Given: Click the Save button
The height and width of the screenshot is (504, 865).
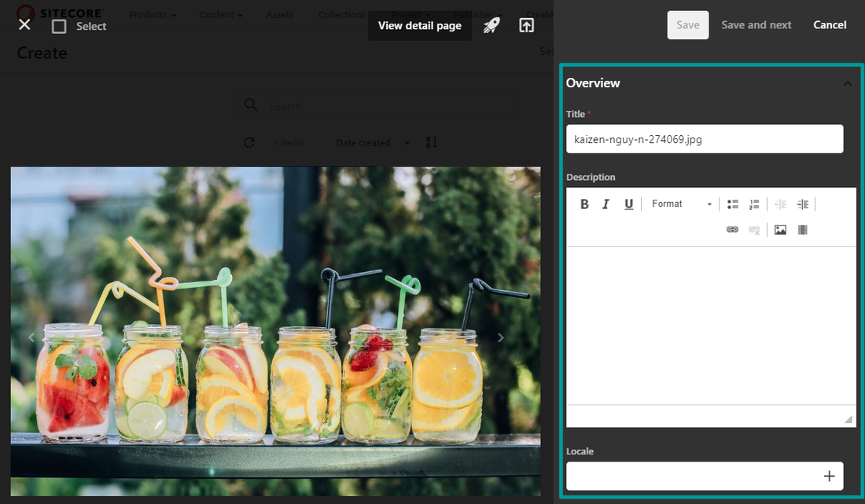Looking at the screenshot, I should [x=688, y=25].
